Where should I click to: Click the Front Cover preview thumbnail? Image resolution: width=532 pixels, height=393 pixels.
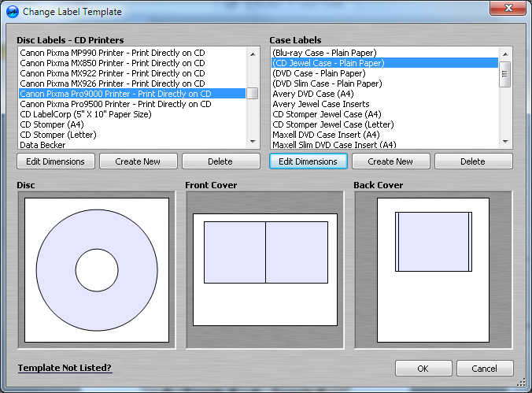(x=265, y=270)
